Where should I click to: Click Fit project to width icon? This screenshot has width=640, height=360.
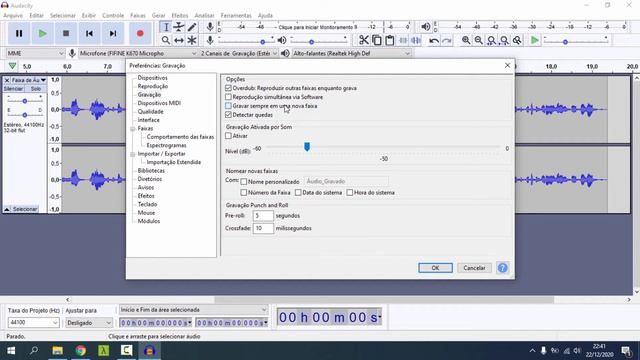504,40
